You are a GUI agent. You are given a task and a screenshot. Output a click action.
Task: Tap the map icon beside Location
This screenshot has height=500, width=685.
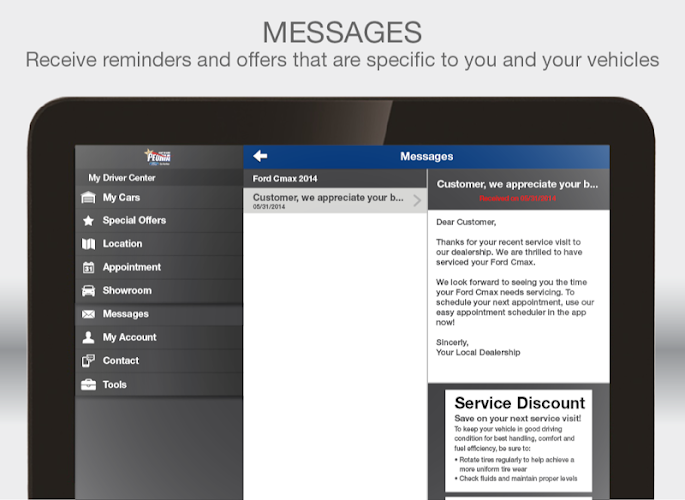(88, 244)
